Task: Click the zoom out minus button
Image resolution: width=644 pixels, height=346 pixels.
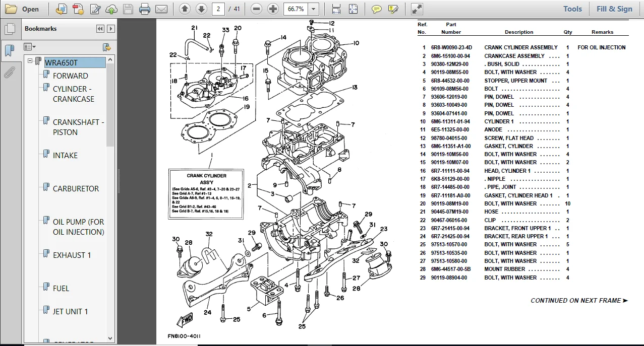Action: [257, 9]
